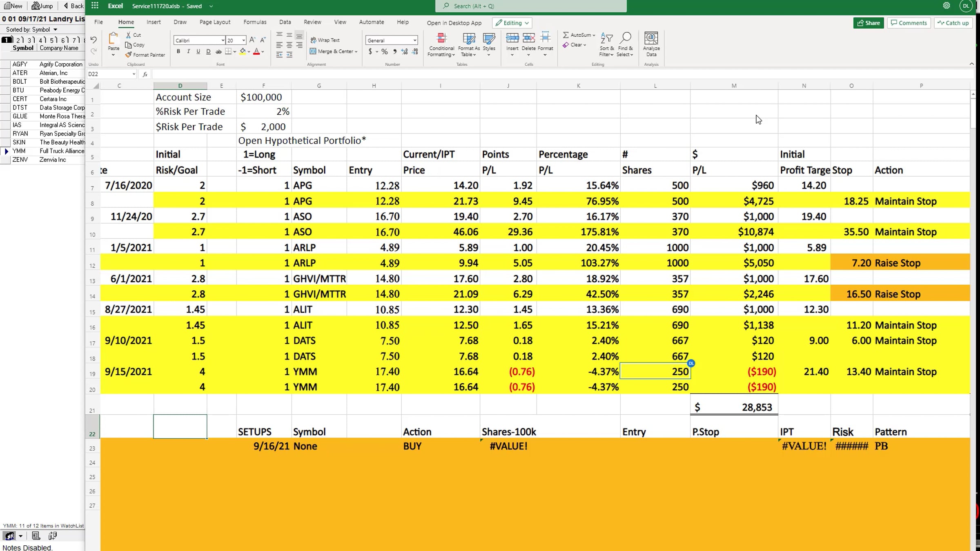
Task: Toggle underline formatting
Action: pos(198,51)
